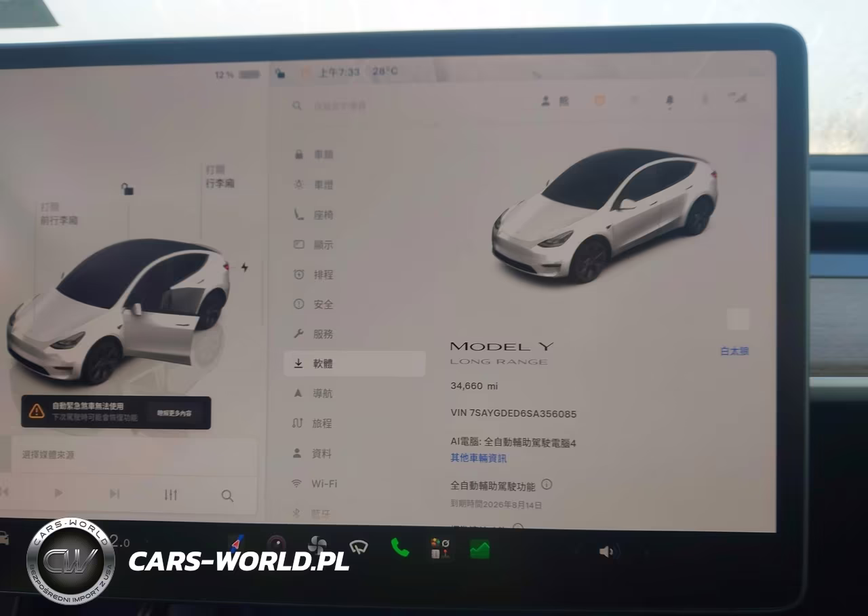Open the 前行李廂 front trunk
This screenshot has height=616, width=868.
pyautogui.click(x=59, y=214)
